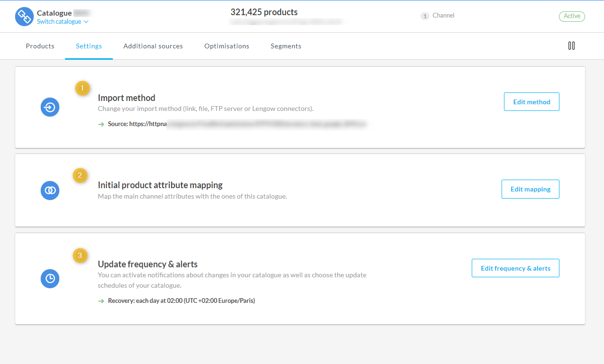Click the Import method arrow icon

[50, 107]
